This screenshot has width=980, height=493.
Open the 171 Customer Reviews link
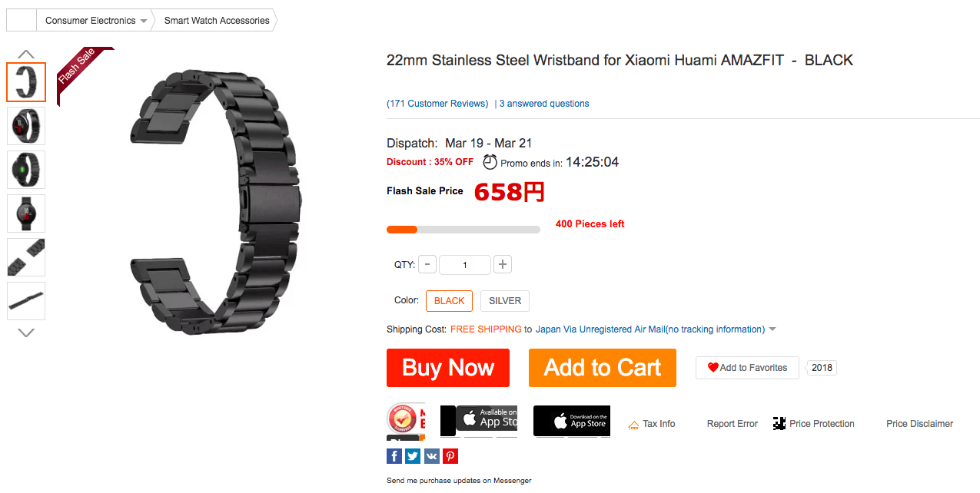437,104
